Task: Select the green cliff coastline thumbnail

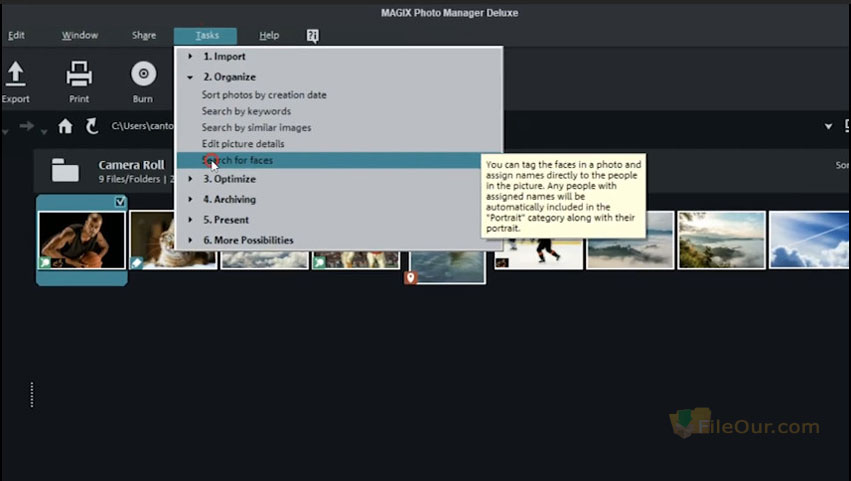Action: tap(721, 240)
